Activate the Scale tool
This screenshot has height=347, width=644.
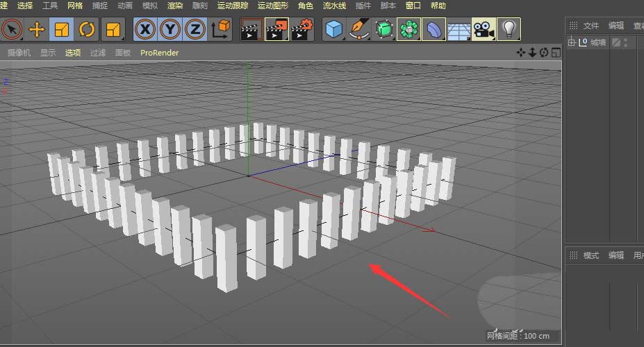(62, 30)
